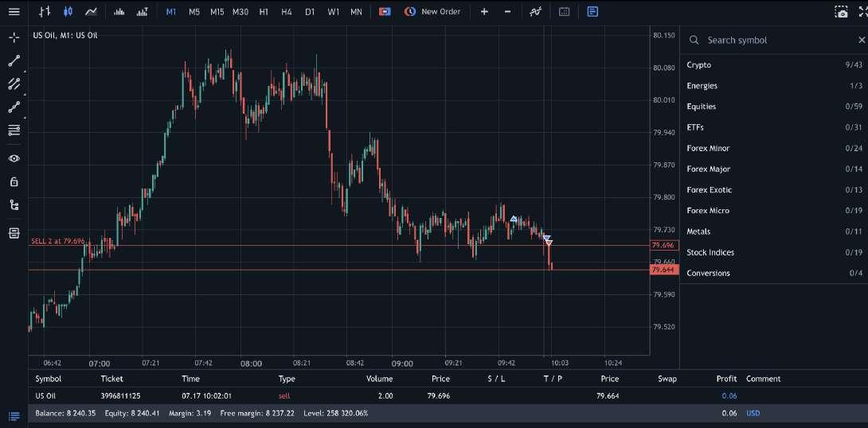
Task: Select the trend line drawing tool
Action: click(14, 60)
